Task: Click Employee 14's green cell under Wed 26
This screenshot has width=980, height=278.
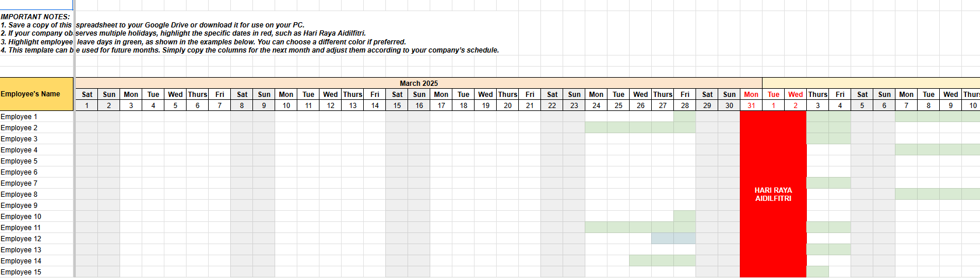Action: pyautogui.click(x=641, y=261)
